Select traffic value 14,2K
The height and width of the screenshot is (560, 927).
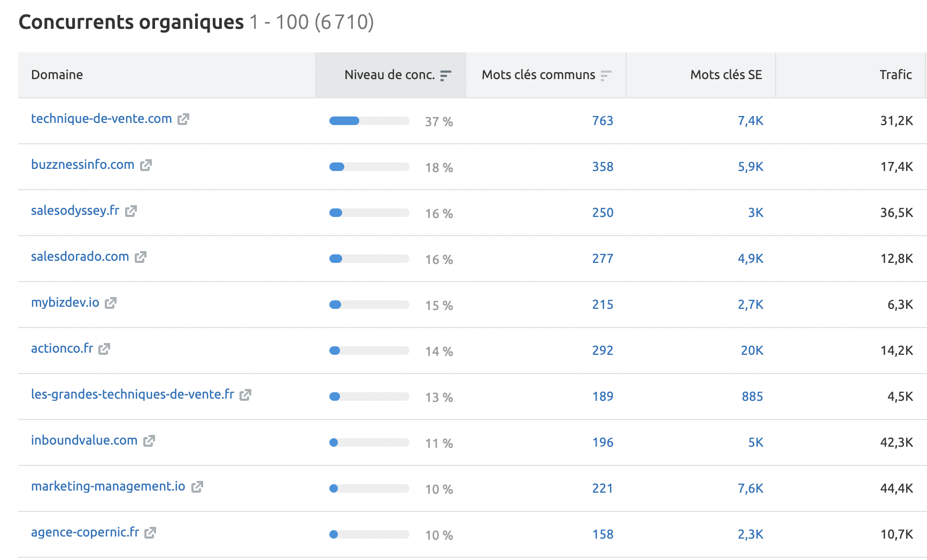tap(897, 351)
